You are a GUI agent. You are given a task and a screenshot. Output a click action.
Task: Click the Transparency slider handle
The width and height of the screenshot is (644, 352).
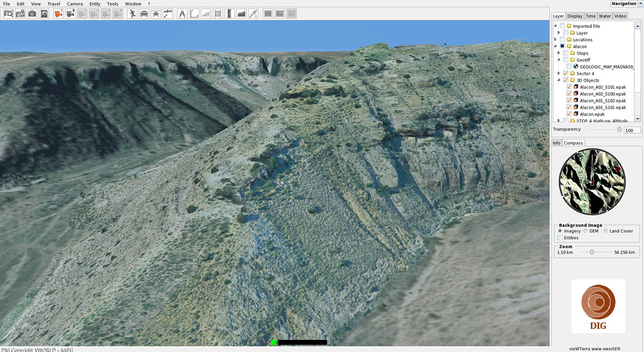click(x=619, y=130)
